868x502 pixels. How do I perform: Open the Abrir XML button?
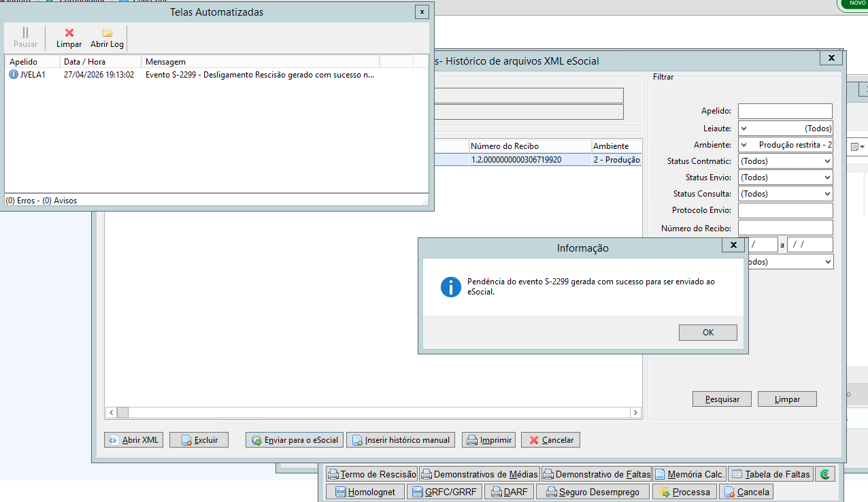click(x=133, y=440)
